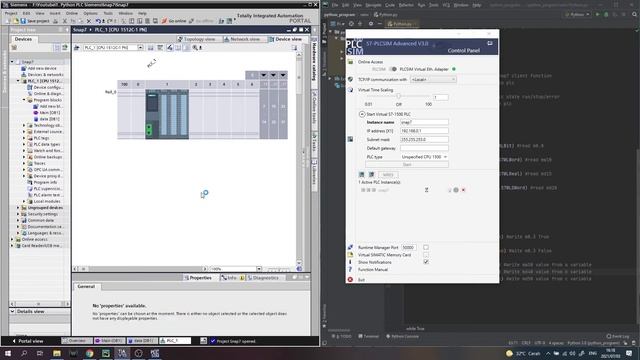Open the Main [OB1] block
This screenshot has height=360, width=640.
47,113
